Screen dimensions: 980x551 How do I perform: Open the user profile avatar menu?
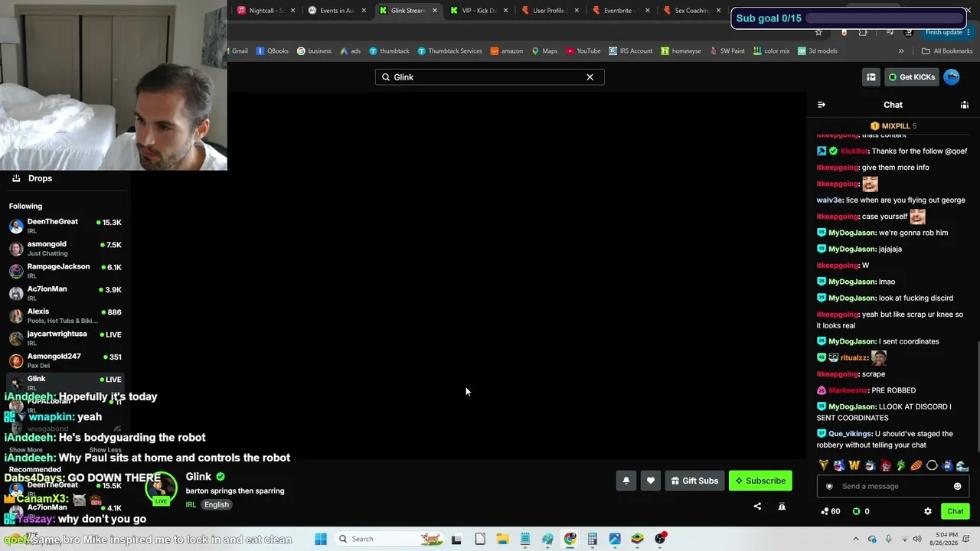coord(952,77)
